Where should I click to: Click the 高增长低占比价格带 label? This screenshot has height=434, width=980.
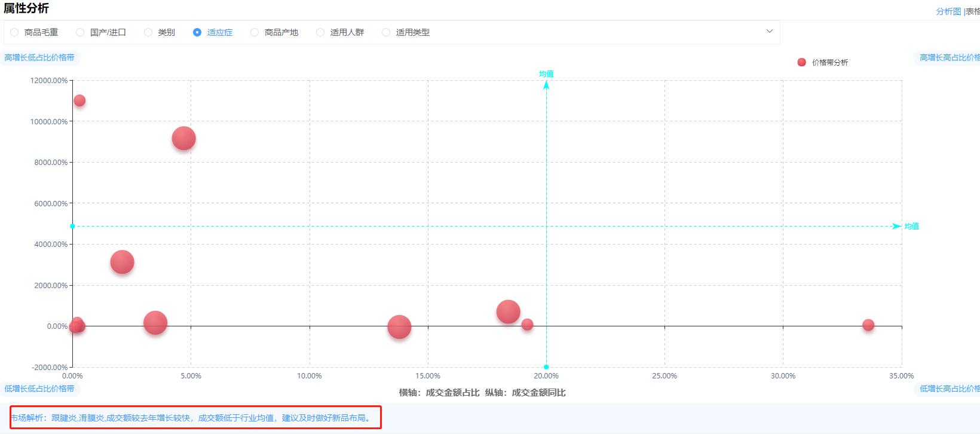(39, 57)
